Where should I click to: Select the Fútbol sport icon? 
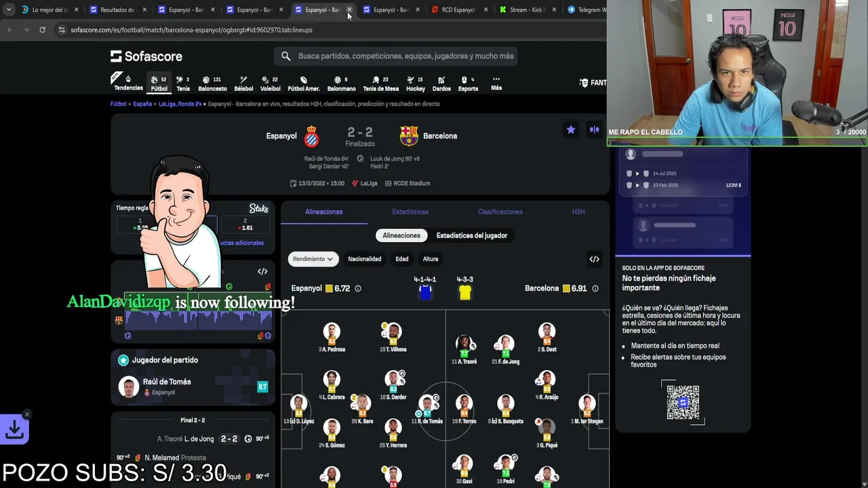pos(159,83)
